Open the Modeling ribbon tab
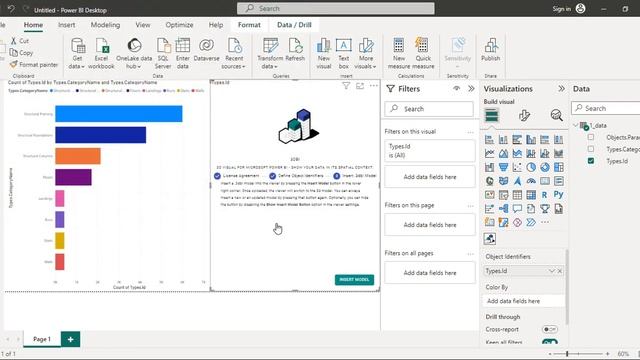 coord(105,25)
